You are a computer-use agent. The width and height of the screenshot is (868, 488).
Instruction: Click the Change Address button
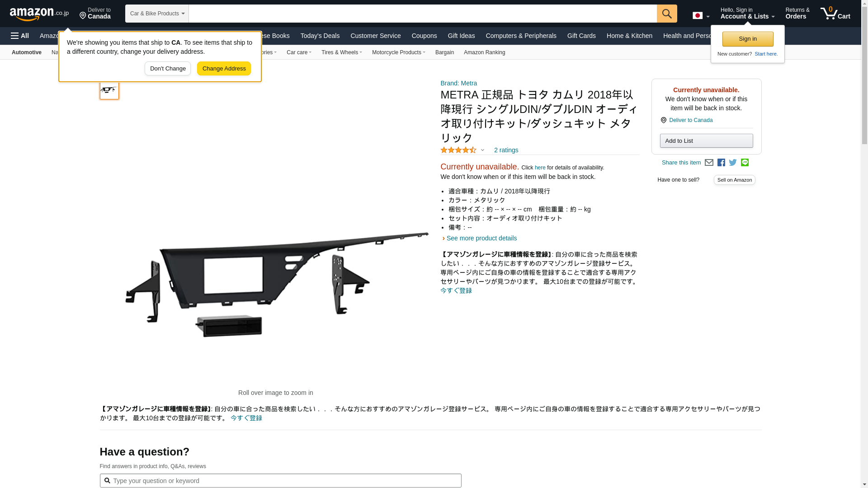(x=224, y=69)
